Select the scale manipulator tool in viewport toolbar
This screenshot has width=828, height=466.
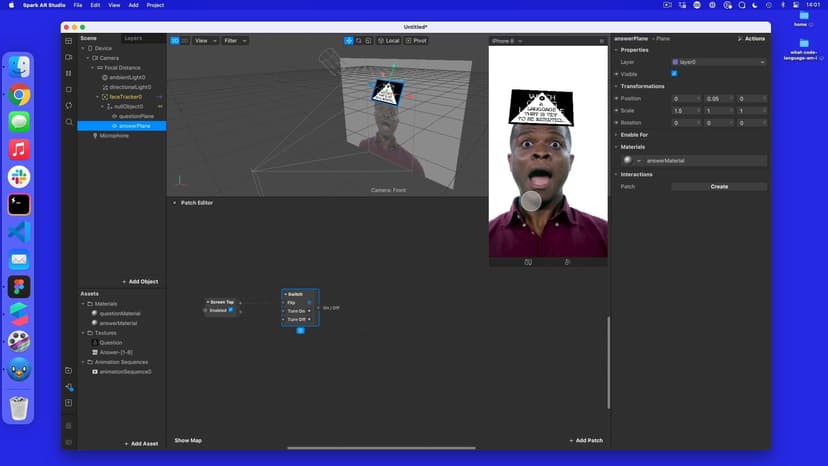(369, 41)
